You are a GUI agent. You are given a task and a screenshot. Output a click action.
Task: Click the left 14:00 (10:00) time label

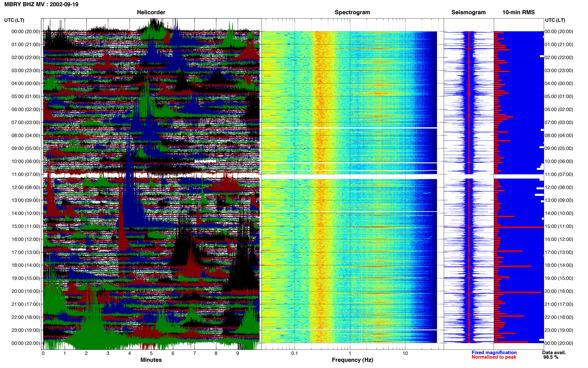click(26, 213)
